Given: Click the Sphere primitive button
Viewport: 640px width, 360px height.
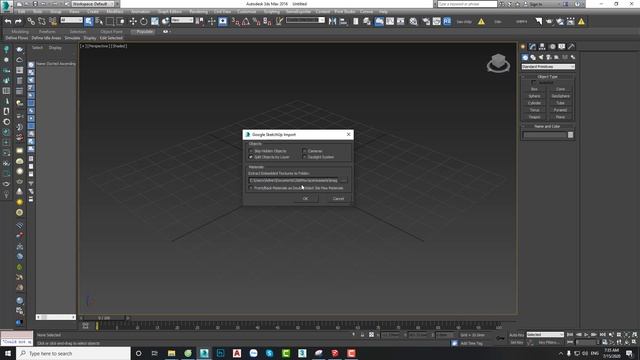Looking at the screenshot, I should point(534,96).
